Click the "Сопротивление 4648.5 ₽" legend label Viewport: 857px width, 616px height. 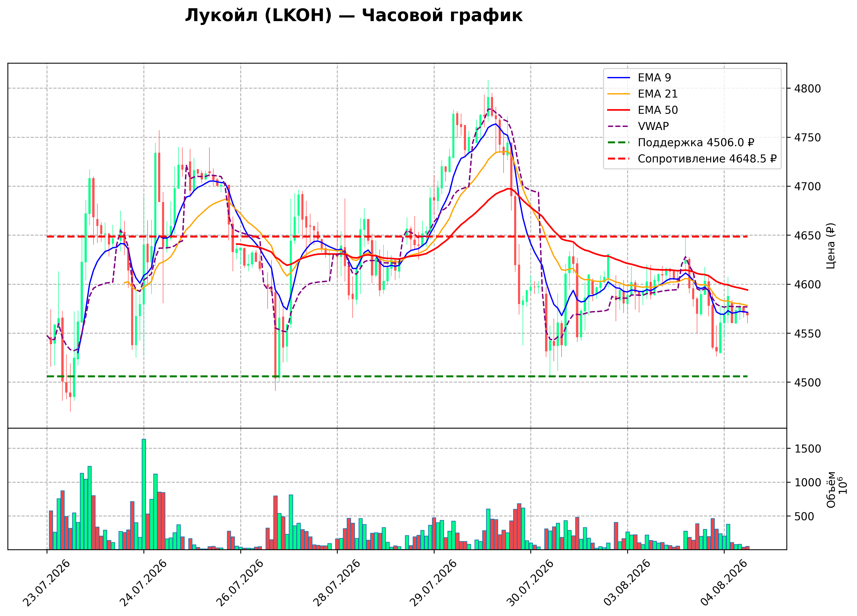click(707, 159)
